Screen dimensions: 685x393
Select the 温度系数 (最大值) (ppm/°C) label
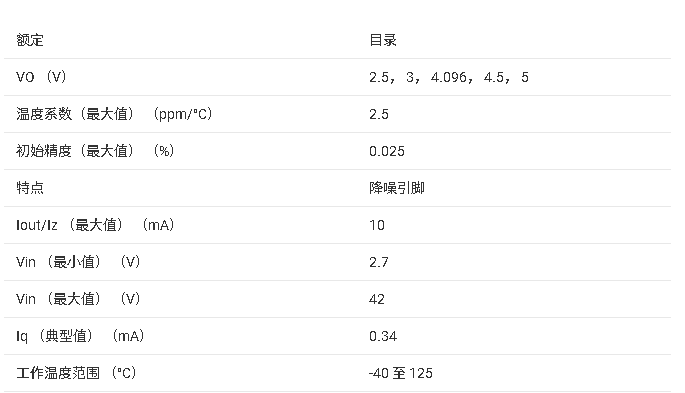114,114
